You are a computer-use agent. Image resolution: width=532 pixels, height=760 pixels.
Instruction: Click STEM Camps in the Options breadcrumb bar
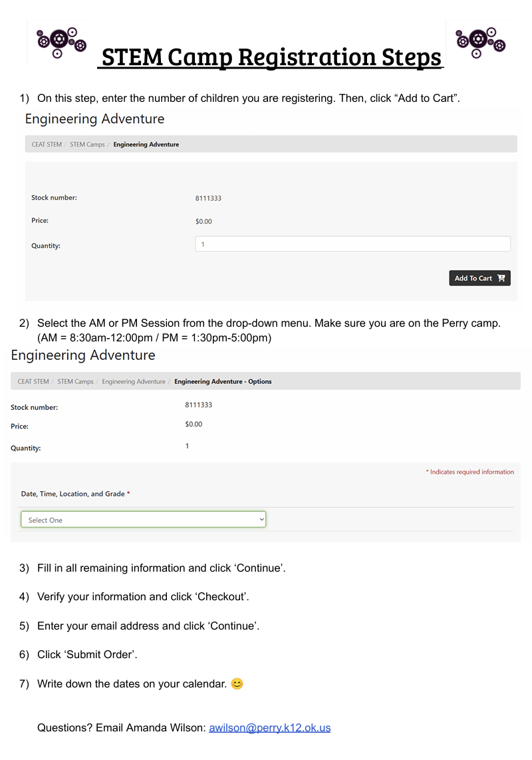tap(75, 381)
